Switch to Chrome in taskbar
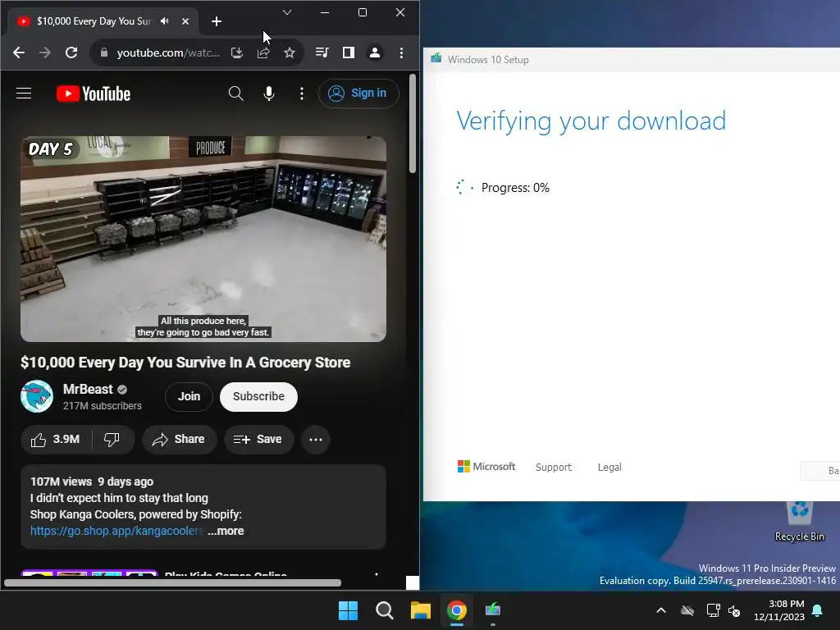This screenshot has height=630, width=840. [457, 610]
